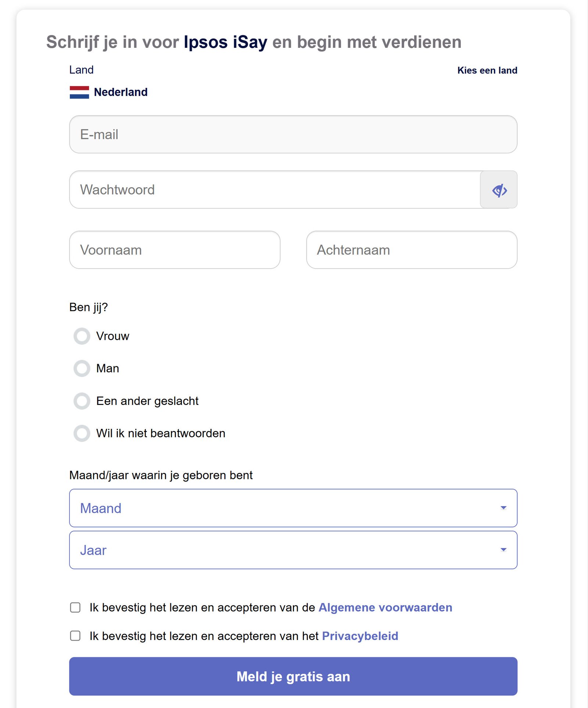This screenshot has width=588, height=708.
Task: Click the Voornaam input field
Action: click(x=175, y=250)
